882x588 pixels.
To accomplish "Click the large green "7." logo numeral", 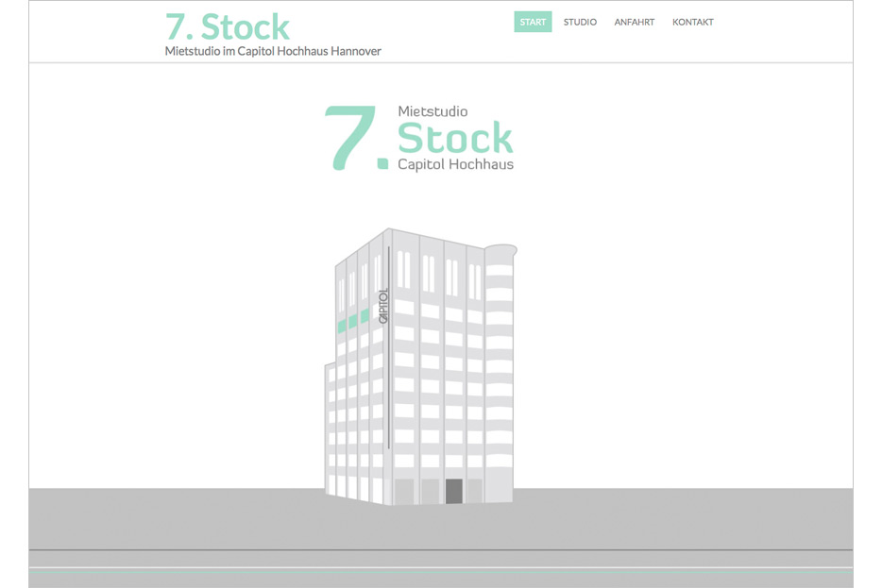I will pyautogui.click(x=353, y=139).
